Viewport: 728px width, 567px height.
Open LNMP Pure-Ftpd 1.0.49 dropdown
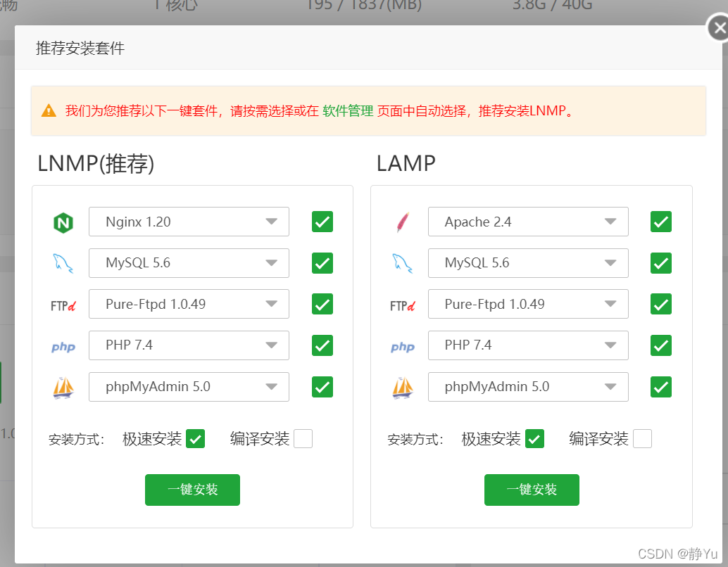point(189,304)
